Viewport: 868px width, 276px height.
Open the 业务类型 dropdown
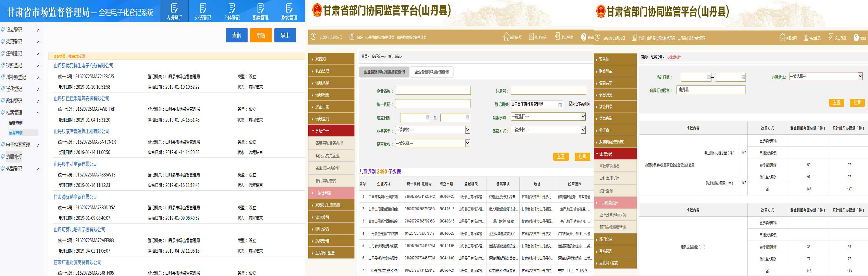tap(433, 130)
